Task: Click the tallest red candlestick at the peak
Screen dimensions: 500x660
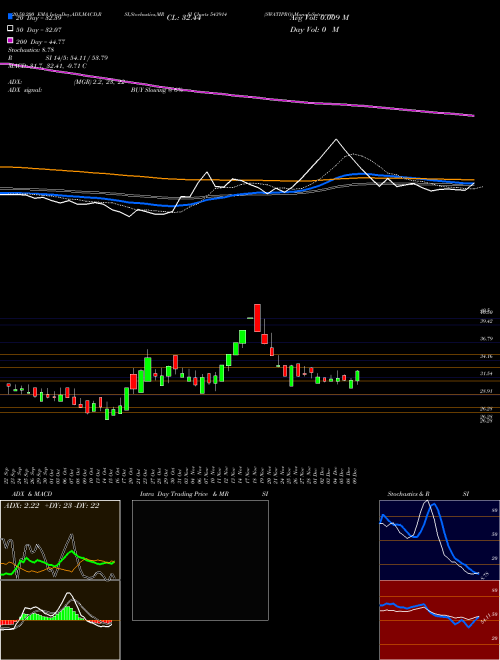Action: tap(258, 318)
